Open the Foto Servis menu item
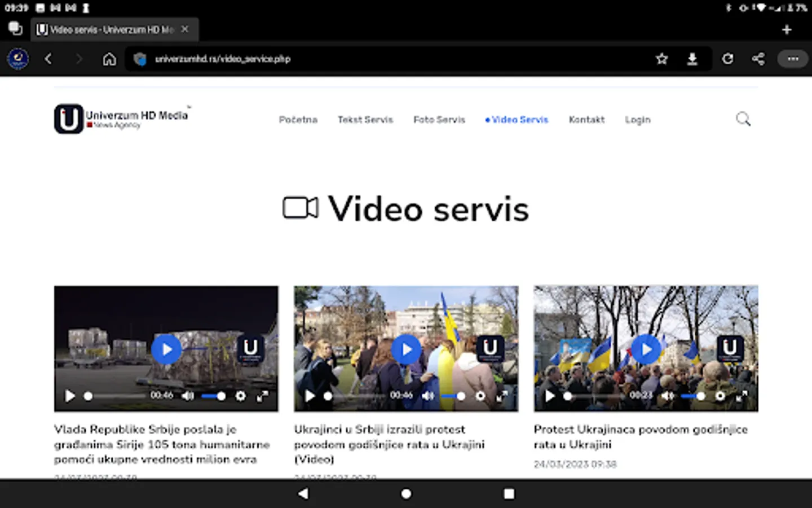 click(439, 120)
